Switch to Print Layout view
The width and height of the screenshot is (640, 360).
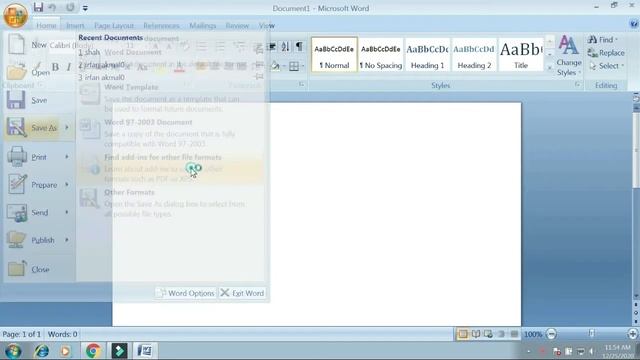click(463, 334)
